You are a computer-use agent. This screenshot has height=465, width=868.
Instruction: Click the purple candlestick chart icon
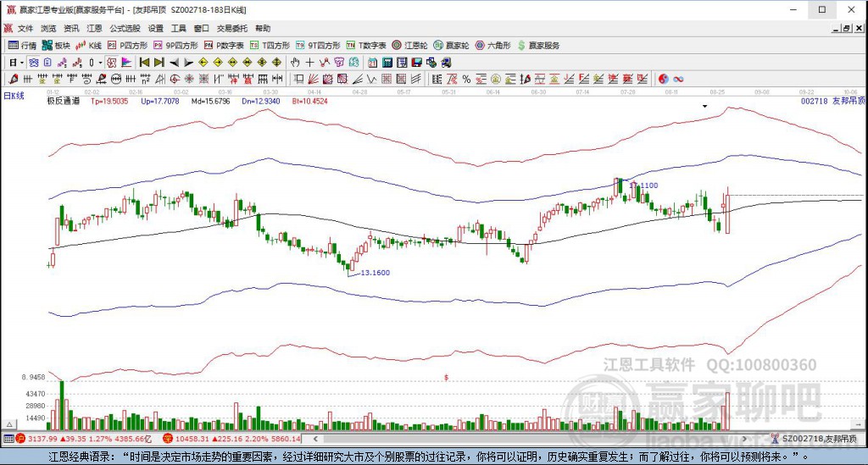[62, 63]
